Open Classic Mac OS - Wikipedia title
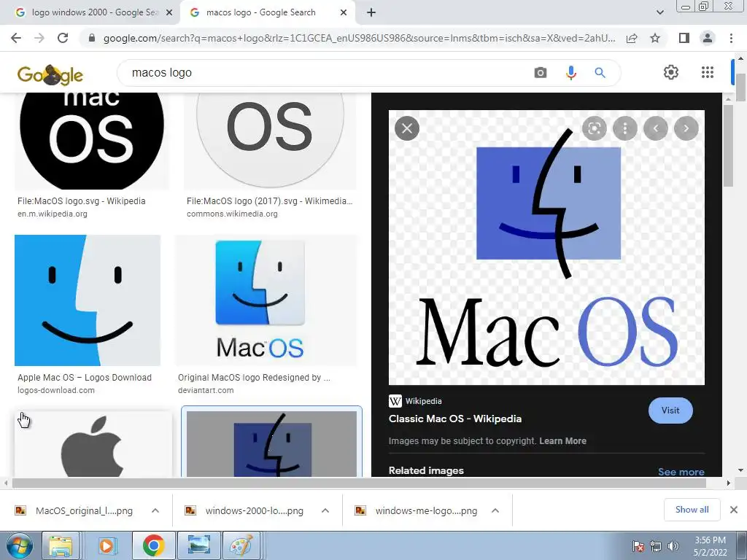747x560 pixels. tap(455, 419)
